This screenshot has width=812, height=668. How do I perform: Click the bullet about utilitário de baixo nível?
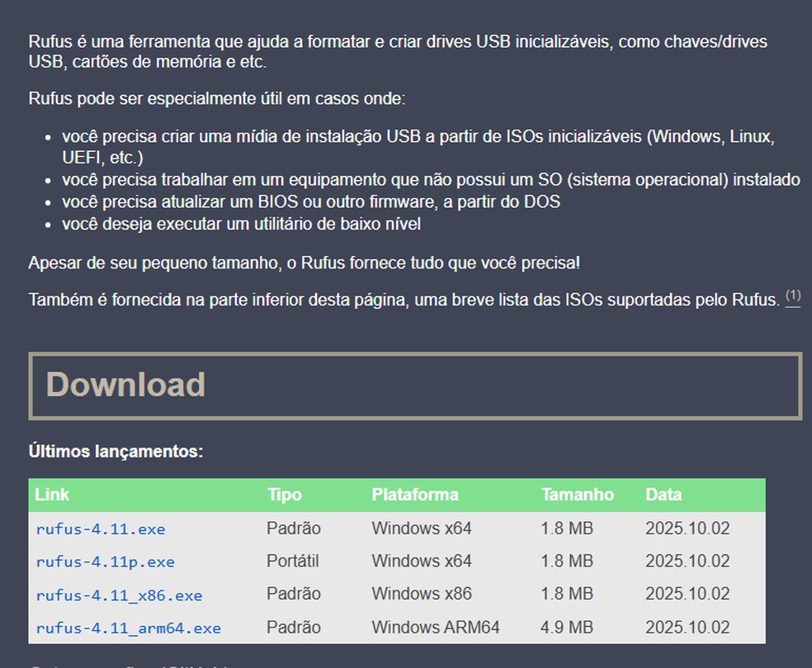[241, 225]
